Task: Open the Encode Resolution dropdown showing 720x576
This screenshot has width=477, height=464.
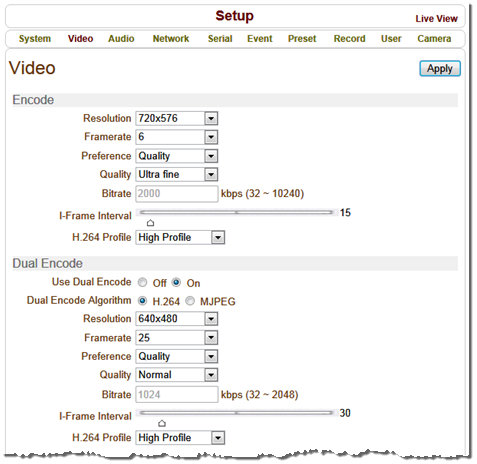Action: coord(177,118)
